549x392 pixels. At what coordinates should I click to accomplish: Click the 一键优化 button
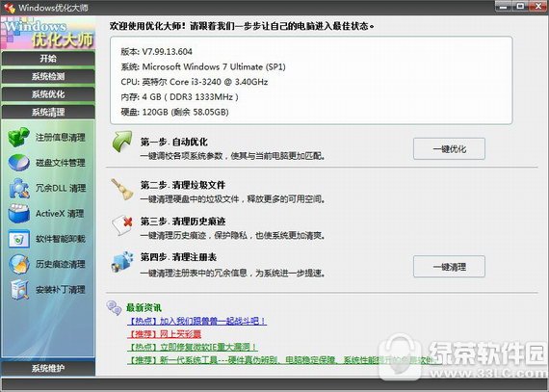[449, 148]
